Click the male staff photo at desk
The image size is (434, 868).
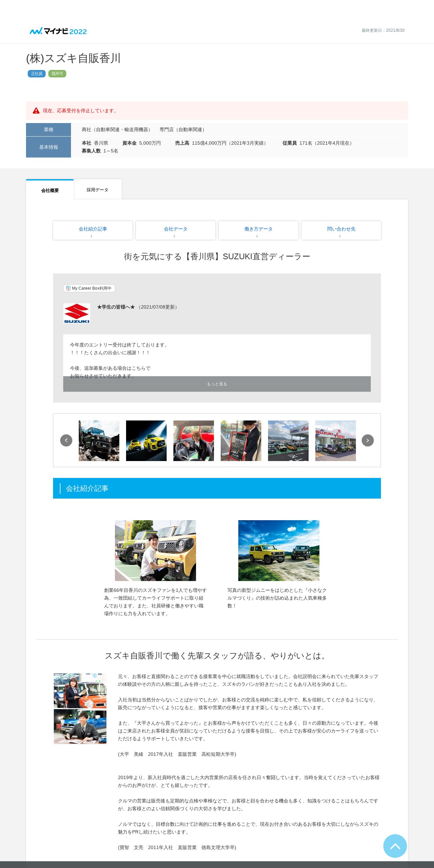tap(80, 726)
